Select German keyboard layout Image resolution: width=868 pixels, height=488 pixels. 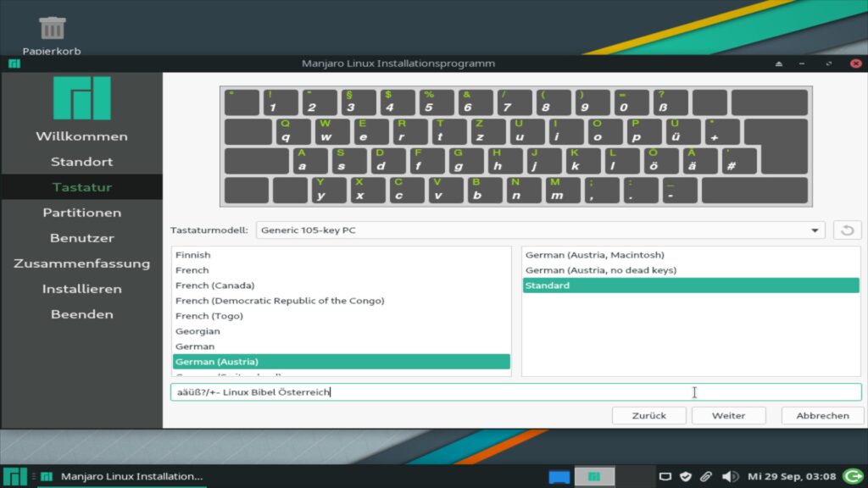point(341,347)
